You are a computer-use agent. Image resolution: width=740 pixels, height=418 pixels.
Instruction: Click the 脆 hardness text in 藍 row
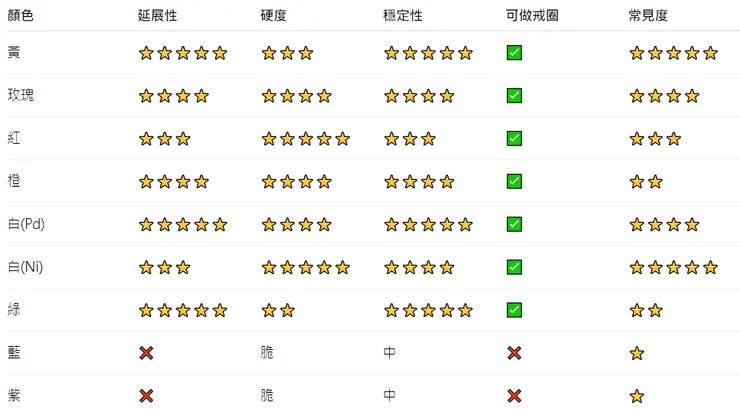(x=267, y=353)
